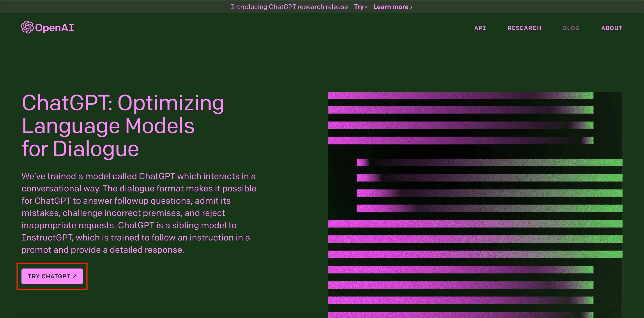The width and height of the screenshot is (644, 318).
Task: Click the banner text Introducing ChatGPT research release
Action: [x=289, y=7]
